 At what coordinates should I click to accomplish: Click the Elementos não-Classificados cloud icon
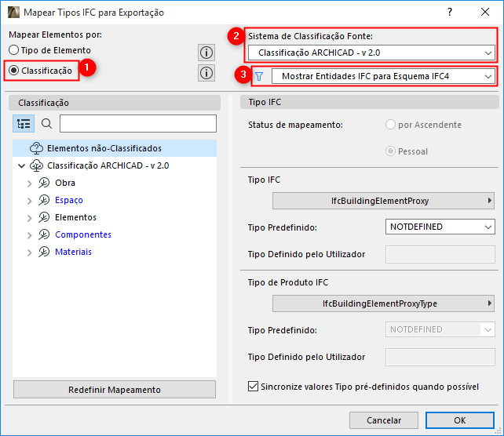point(36,148)
